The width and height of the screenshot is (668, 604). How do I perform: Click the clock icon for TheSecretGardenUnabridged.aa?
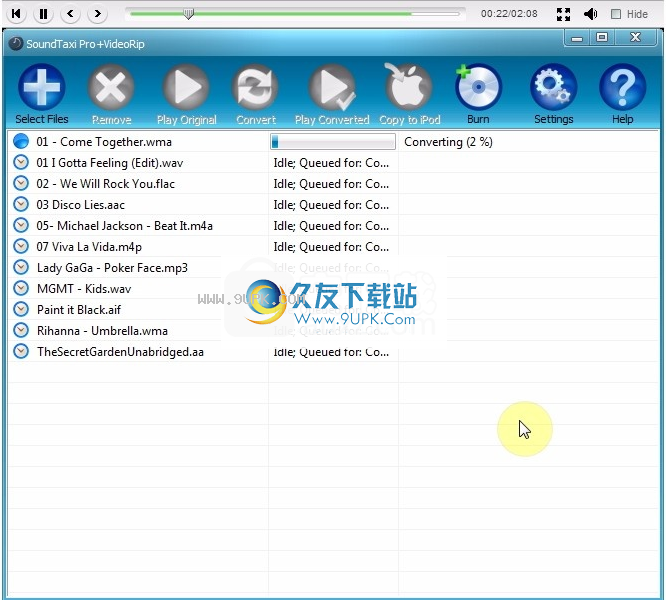click(21, 351)
